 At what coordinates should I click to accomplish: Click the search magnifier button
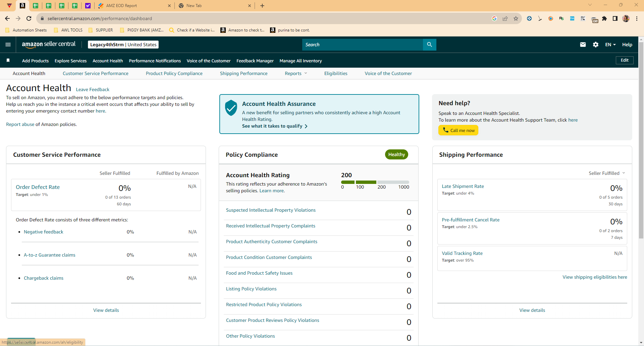429,45
